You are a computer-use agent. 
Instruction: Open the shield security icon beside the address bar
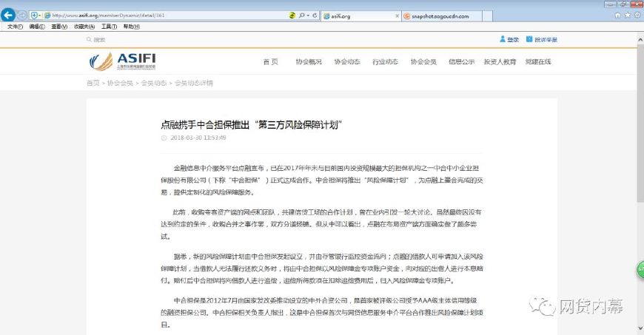(x=33, y=16)
